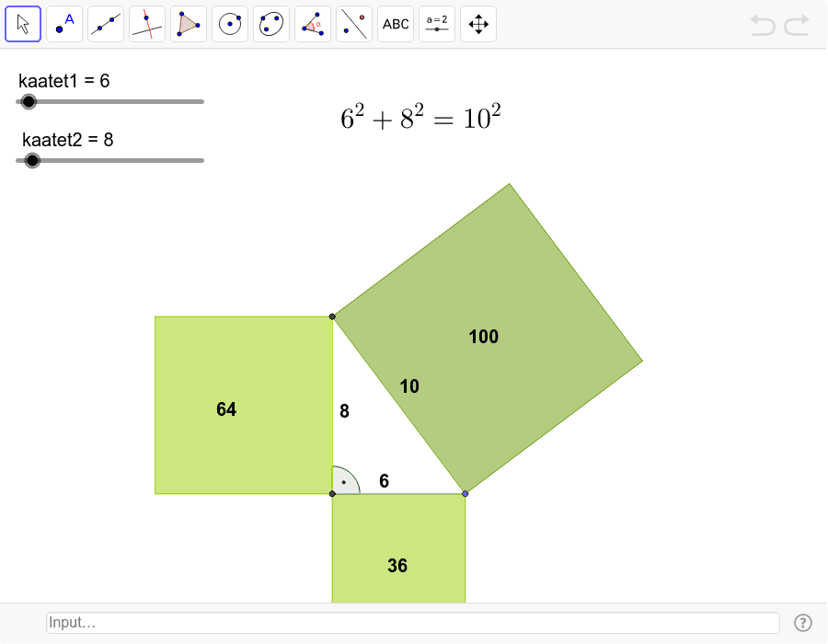
Task: Click the kaatet1 slider handle
Action: pos(29,101)
